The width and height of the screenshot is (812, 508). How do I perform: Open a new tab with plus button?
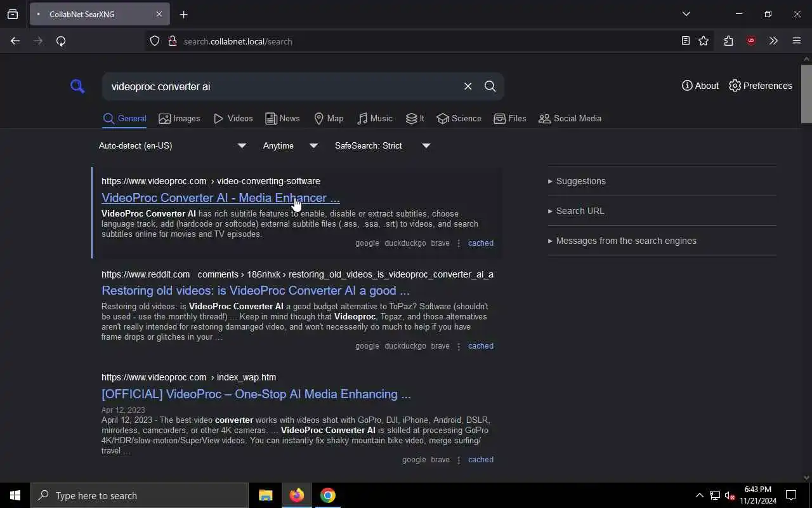[184, 15]
